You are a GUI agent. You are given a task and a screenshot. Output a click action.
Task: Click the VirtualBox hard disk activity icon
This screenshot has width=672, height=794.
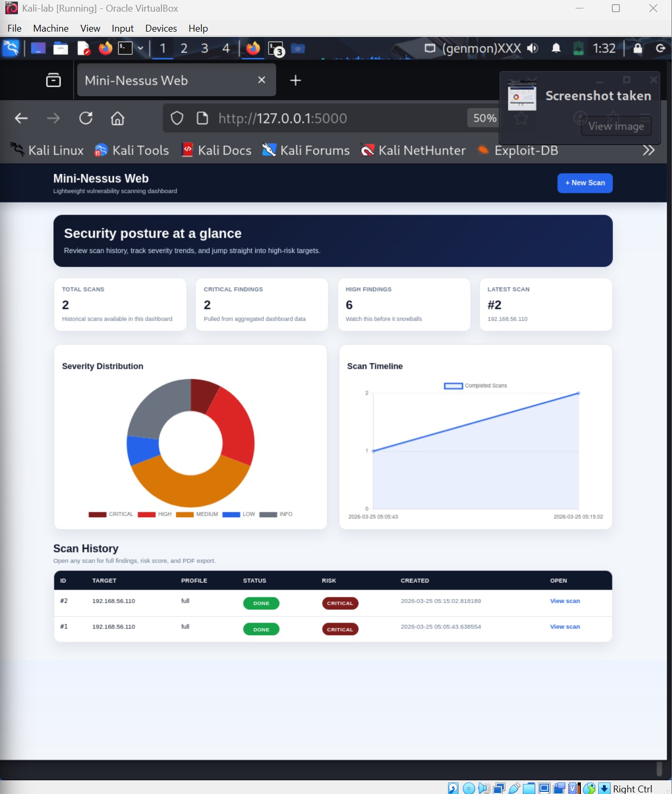(x=453, y=788)
